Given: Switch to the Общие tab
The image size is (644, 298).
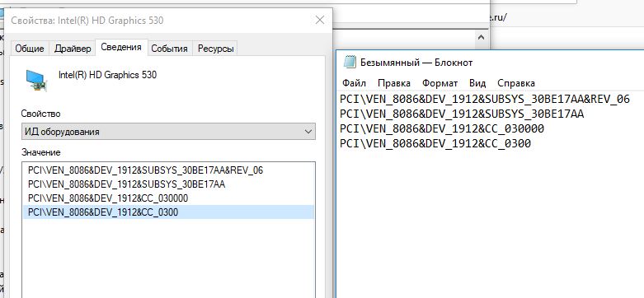Looking at the screenshot, I should pos(30,49).
